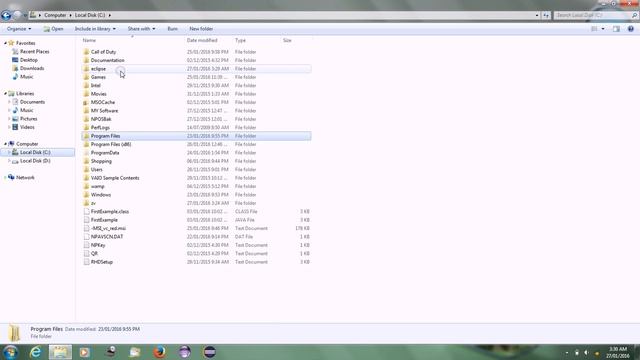
Task: Focus the Search Local Disk field
Action: 592,15
